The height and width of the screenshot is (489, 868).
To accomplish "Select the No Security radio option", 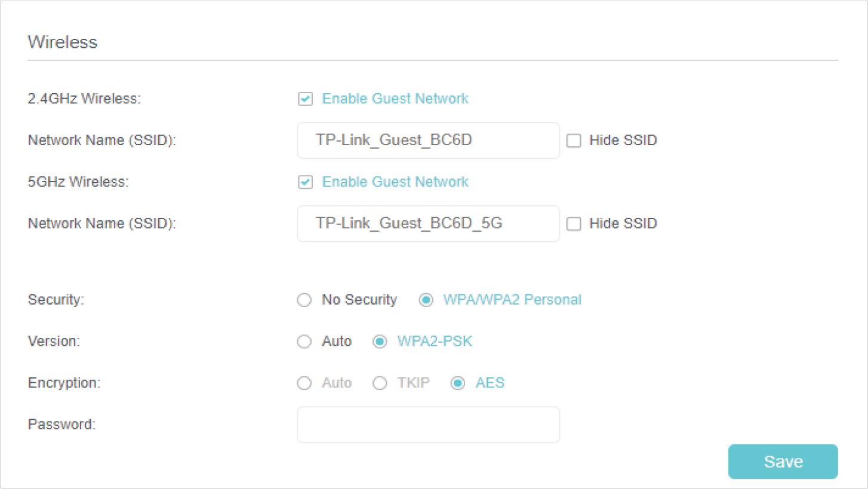I will pos(304,300).
